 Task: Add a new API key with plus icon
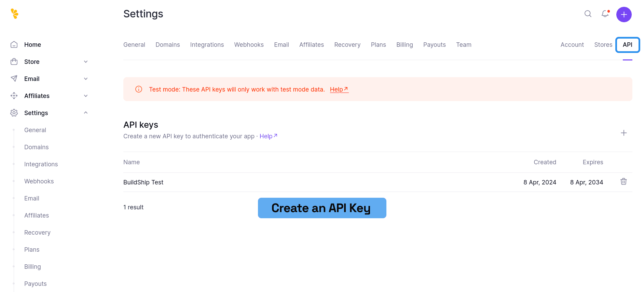[624, 133]
